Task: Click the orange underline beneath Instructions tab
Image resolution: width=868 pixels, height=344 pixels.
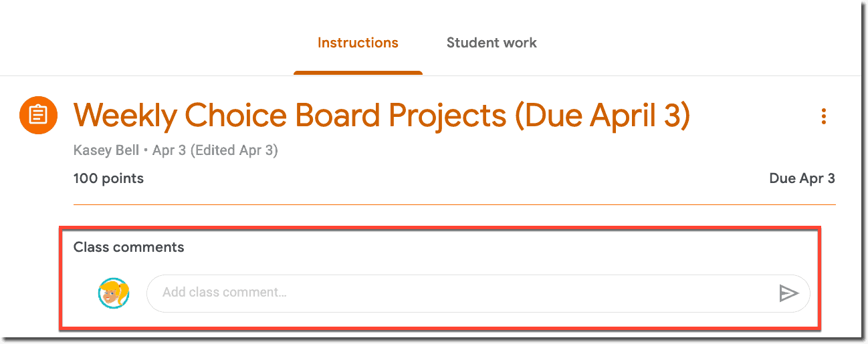Action: pyautogui.click(x=358, y=73)
